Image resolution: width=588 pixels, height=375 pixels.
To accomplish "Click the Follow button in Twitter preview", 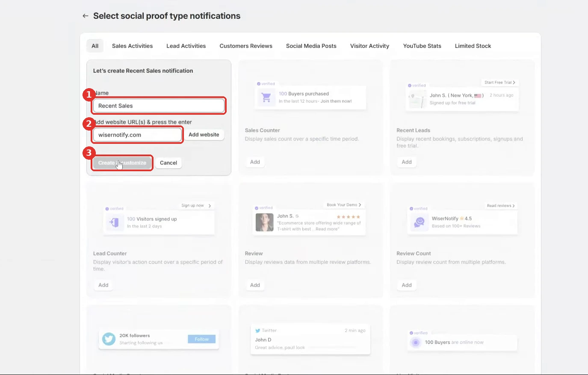I will point(202,339).
